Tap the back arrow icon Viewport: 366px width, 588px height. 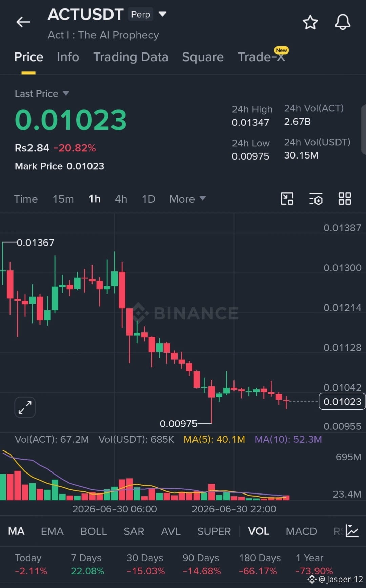[23, 22]
